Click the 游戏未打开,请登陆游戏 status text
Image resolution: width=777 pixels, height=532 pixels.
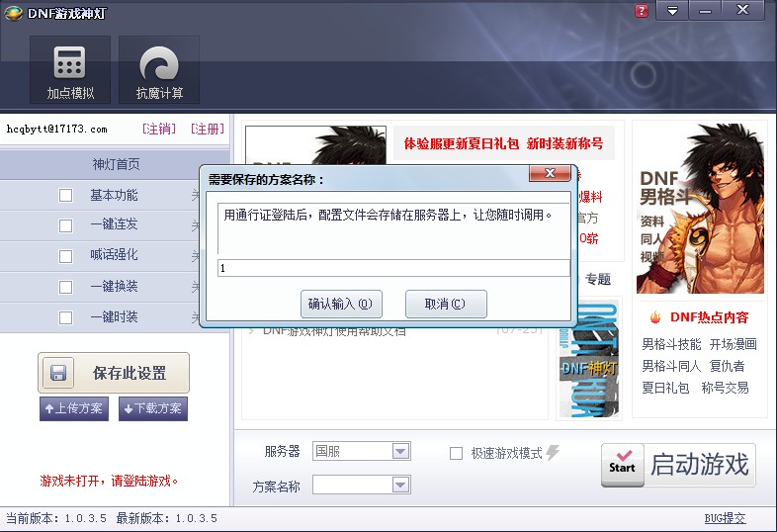pyautogui.click(x=109, y=481)
